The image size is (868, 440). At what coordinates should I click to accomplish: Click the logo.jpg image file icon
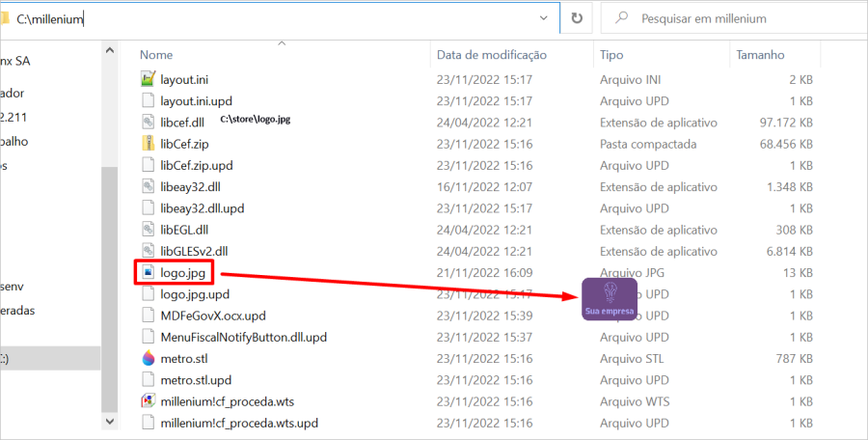148,272
